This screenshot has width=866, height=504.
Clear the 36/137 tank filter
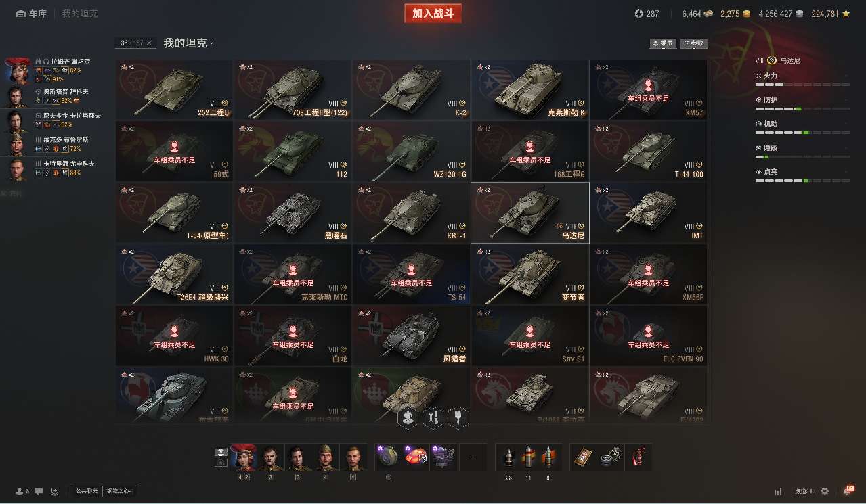(149, 43)
